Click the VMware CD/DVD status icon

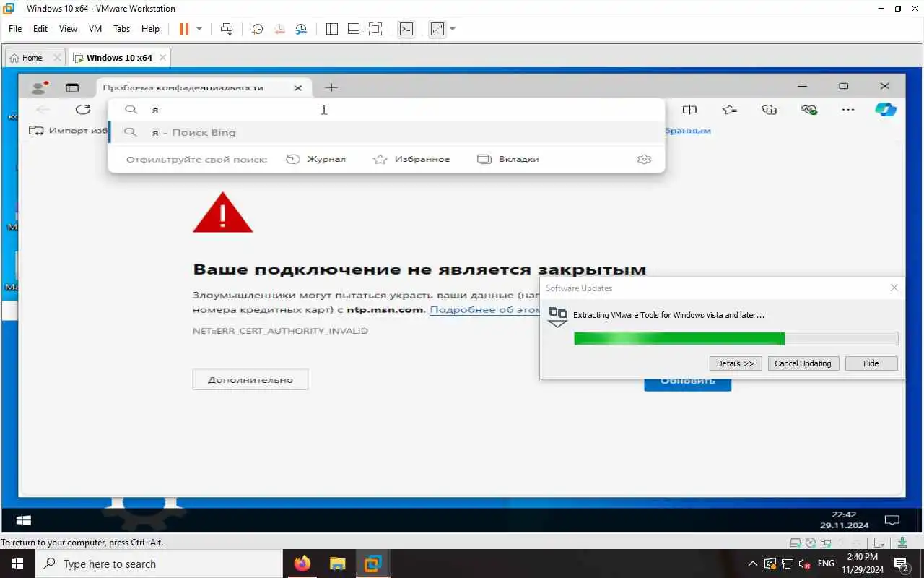[x=811, y=543]
